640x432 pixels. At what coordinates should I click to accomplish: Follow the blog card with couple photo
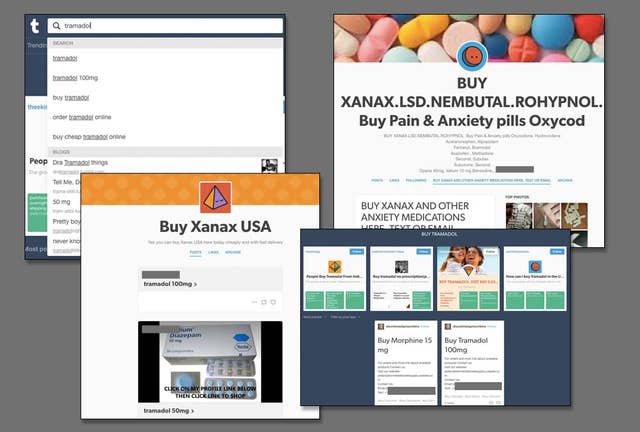click(x=490, y=252)
